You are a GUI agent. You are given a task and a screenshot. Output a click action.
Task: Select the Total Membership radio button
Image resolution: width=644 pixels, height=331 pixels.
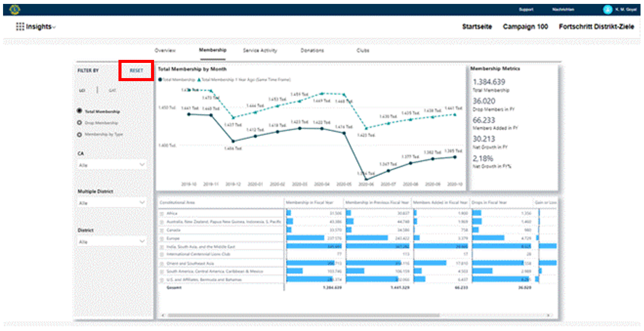point(79,111)
